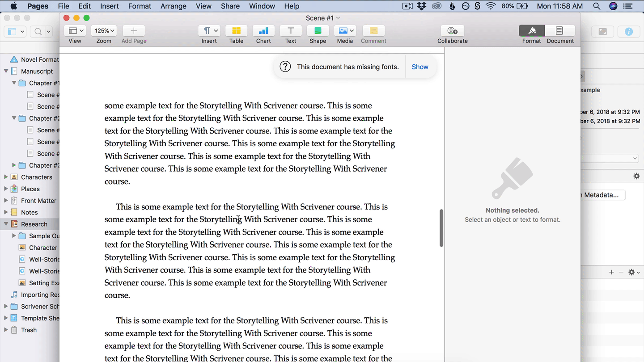Collapse the Manuscript folder in Scrivener binder
The width and height of the screenshot is (644, 362).
coord(6,71)
